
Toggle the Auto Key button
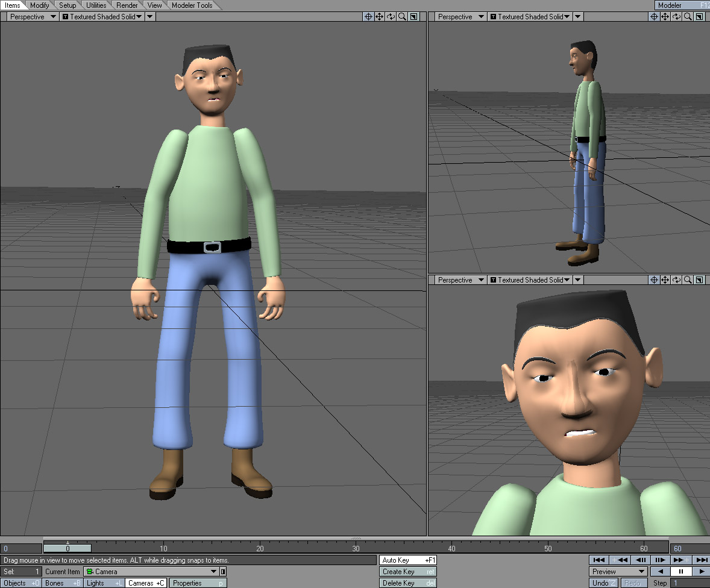tap(408, 560)
